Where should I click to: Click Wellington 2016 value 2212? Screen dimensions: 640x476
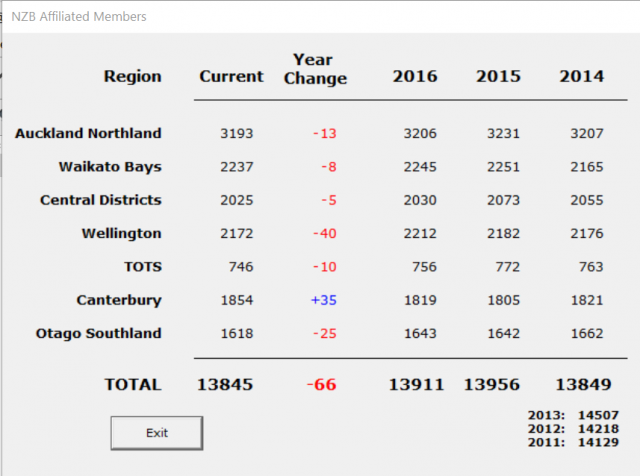tap(420, 234)
